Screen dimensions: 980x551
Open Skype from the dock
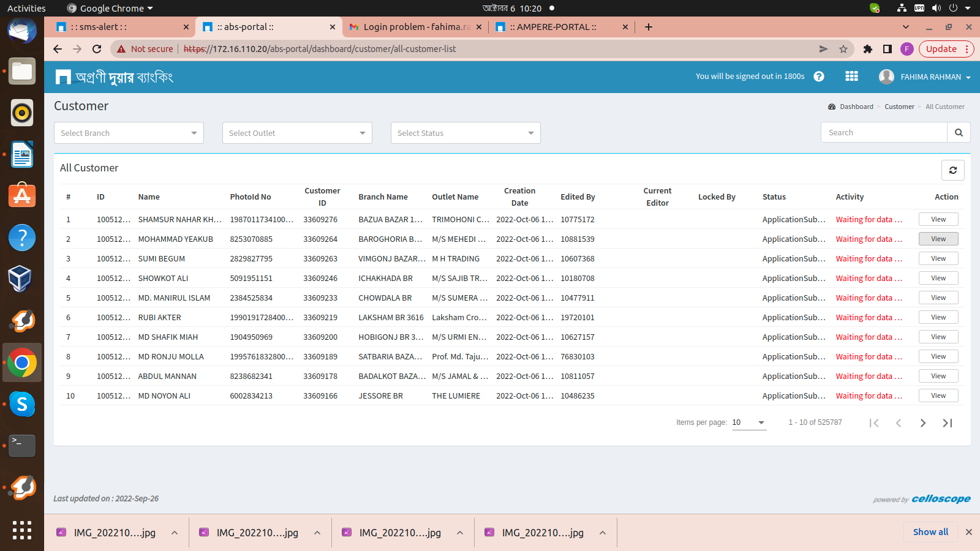point(22,404)
